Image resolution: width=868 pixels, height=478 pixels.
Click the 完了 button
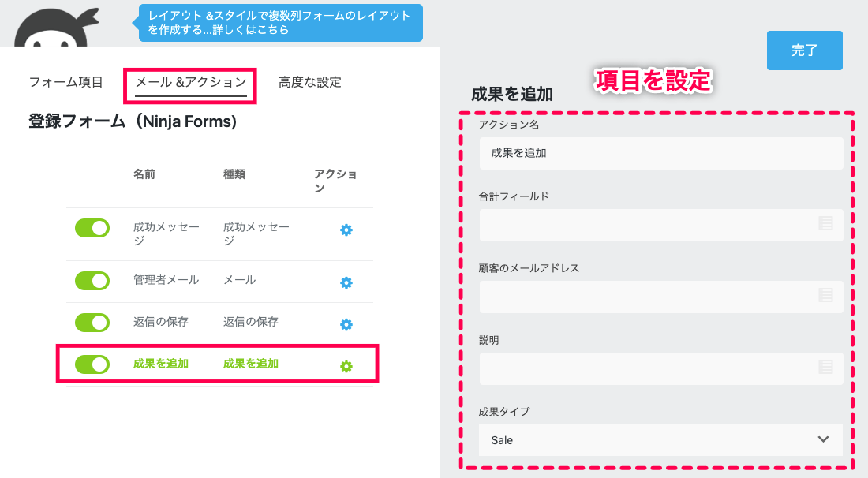804,50
